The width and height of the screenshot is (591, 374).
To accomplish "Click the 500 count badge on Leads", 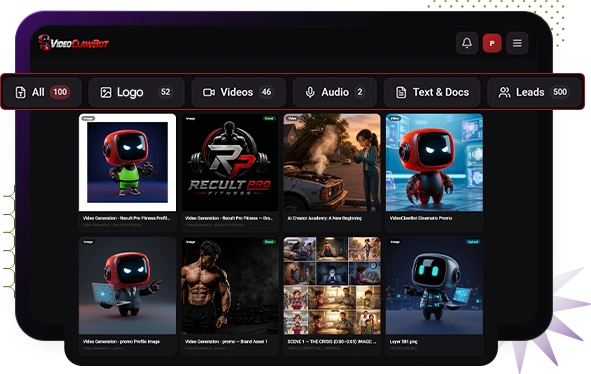I will (560, 92).
